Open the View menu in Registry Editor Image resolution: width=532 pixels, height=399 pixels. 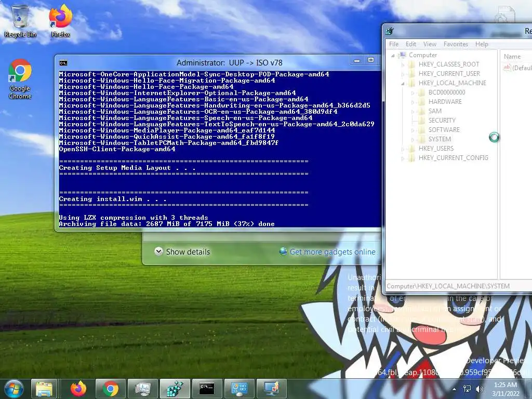430,44
